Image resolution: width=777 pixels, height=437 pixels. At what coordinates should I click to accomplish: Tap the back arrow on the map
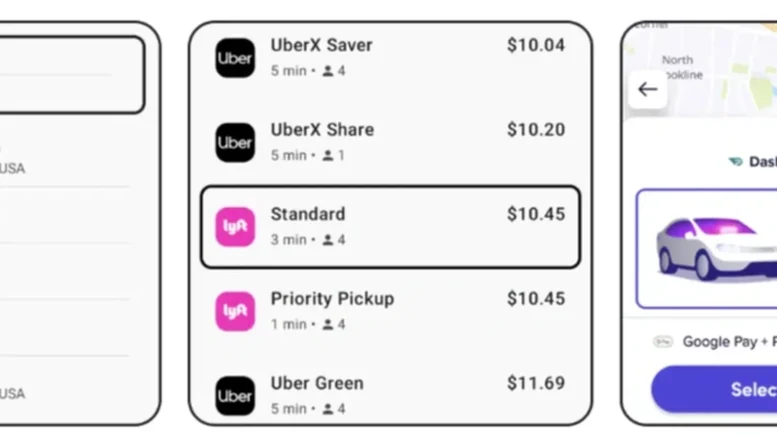648,89
